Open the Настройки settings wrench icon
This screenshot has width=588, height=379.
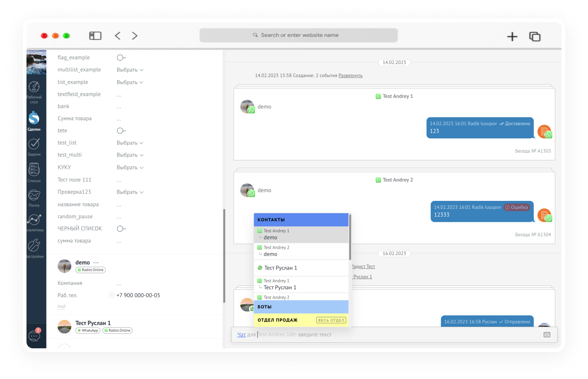pos(34,245)
